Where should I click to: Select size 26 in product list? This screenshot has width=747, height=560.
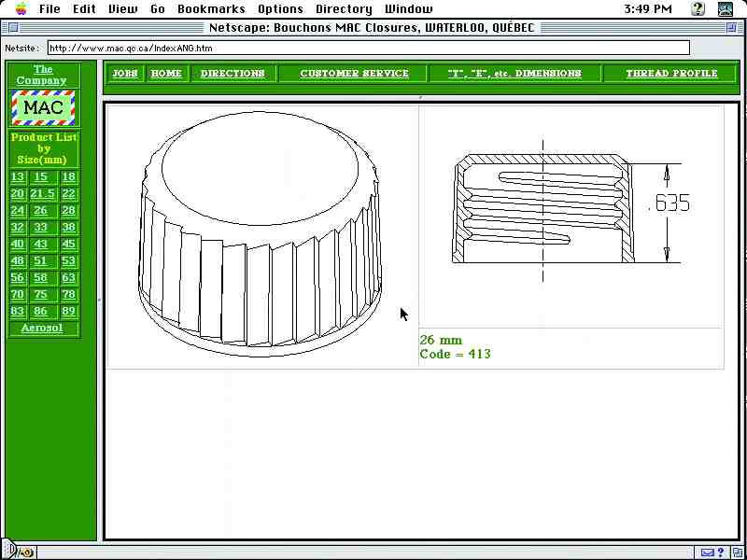[x=41, y=211]
